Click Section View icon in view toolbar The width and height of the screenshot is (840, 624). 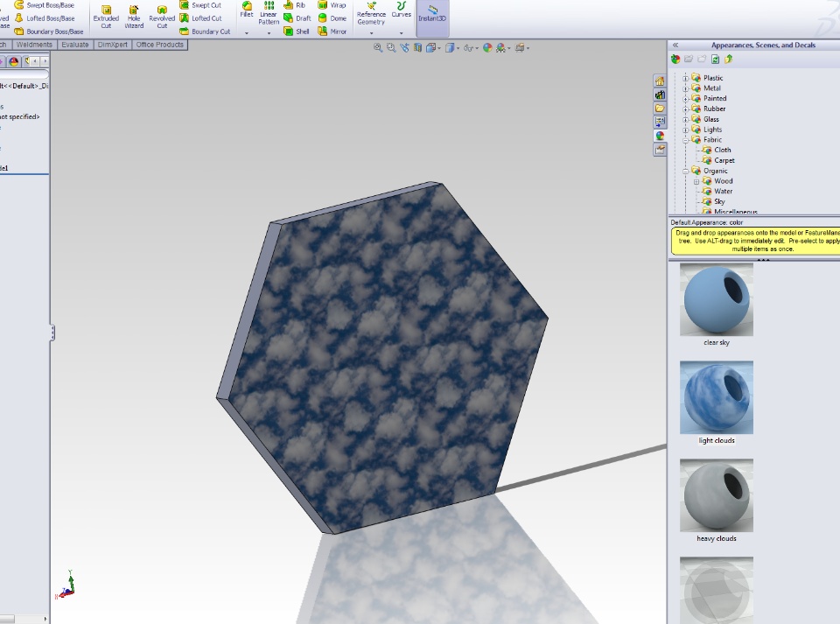(x=417, y=47)
